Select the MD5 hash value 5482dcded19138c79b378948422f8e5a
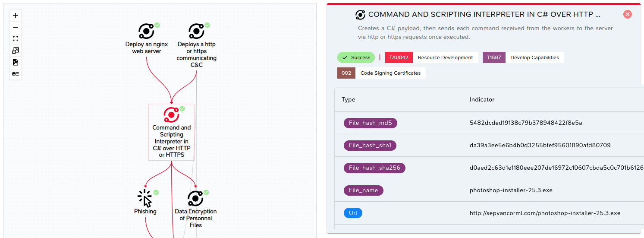The width and height of the screenshot is (644, 238). (x=526, y=123)
